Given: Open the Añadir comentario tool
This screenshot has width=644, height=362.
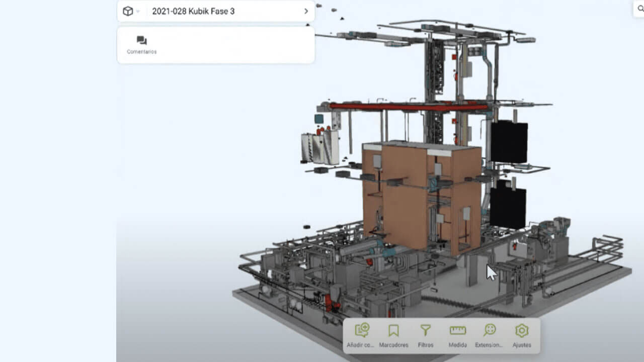Looking at the screenshot, I should pyautogui.click(x=361, y=335).
